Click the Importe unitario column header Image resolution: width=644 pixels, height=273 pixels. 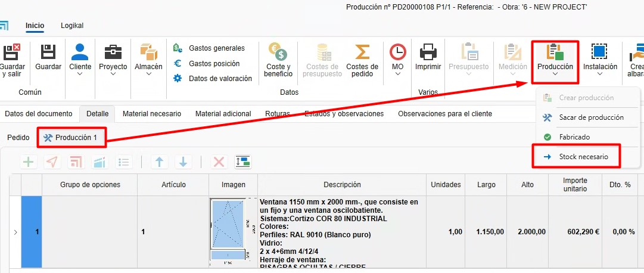(575, 185)
